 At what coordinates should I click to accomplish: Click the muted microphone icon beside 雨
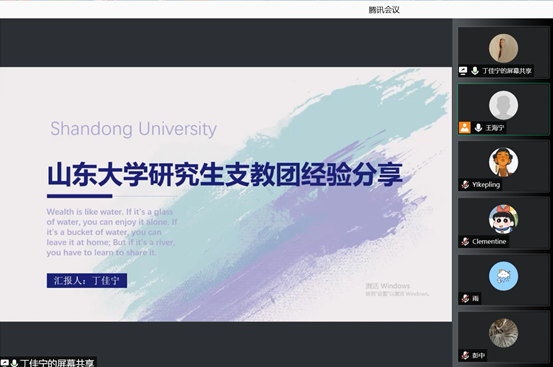tap(465, 299)
